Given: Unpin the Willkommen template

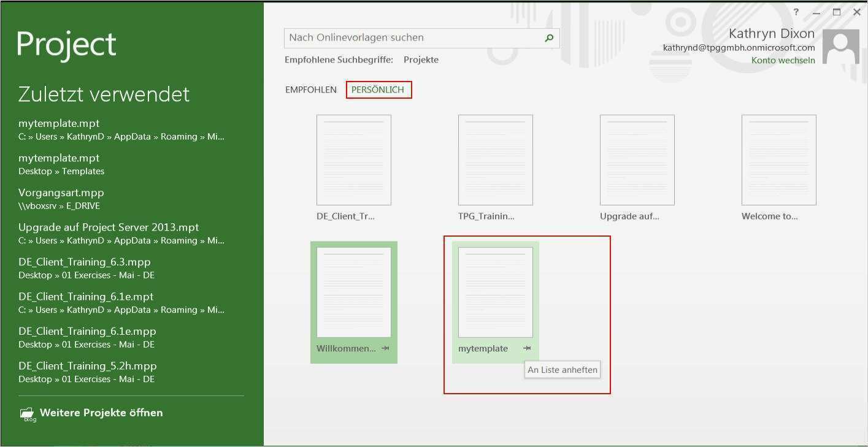Looking at the screenshot, I should (386, 348).
